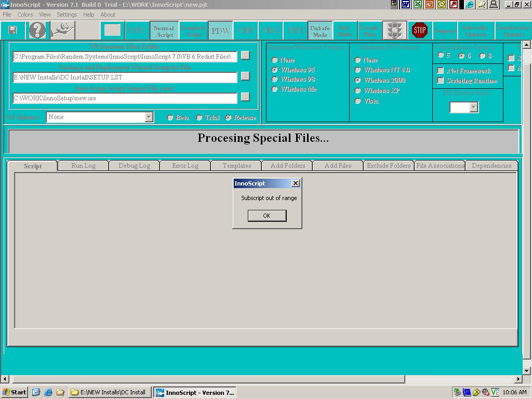The height and width of the screenshot is (399, 532).
Task: Select Windows 98 radio button
Action: coord(274,79)
